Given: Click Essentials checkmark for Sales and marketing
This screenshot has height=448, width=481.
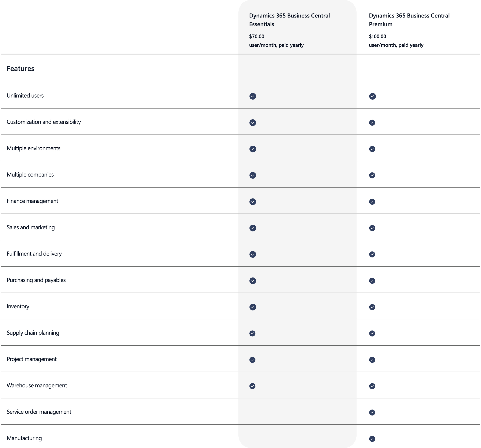Looking at the screenshot, I should coord(253,228).
